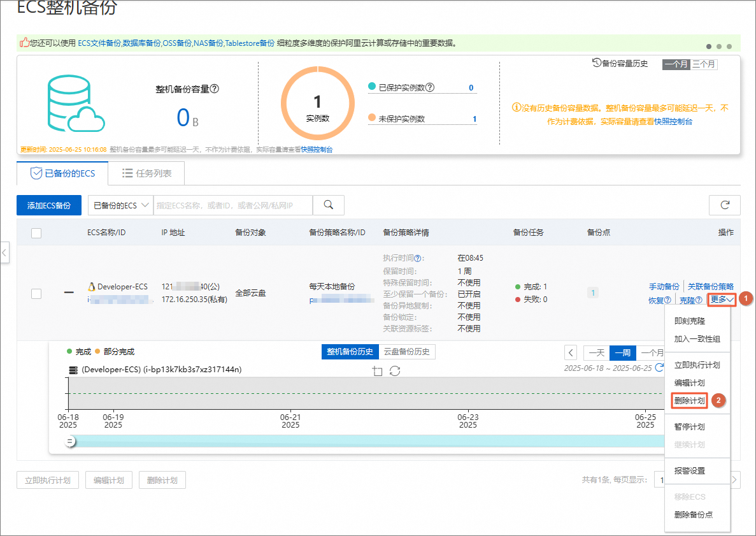Select the 一周 time range option
756x536 pixels.
[623, 352]
